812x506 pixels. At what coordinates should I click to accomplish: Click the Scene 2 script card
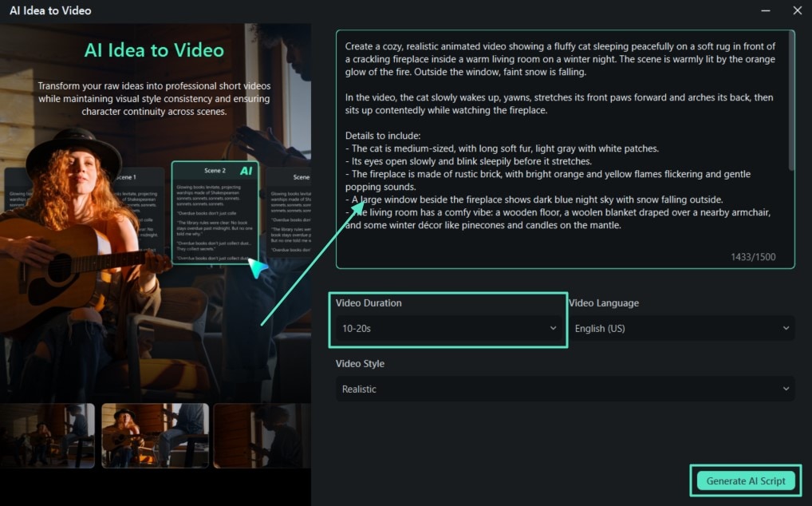coord(215,213)
